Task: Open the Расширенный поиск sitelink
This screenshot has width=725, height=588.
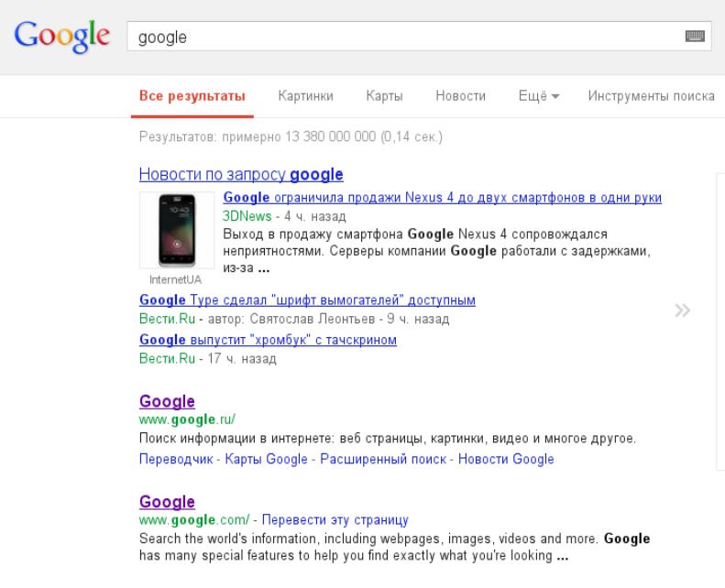Action: (383, 459)
